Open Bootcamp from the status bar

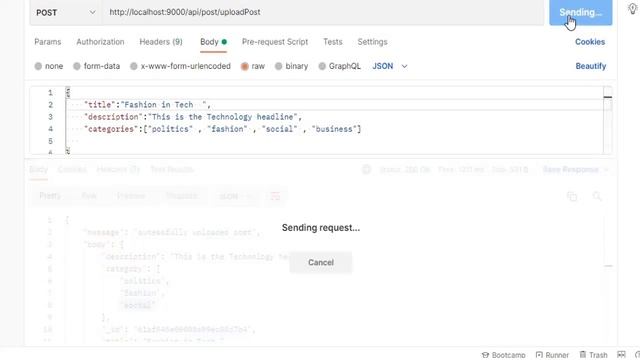(x=504, y=355)
